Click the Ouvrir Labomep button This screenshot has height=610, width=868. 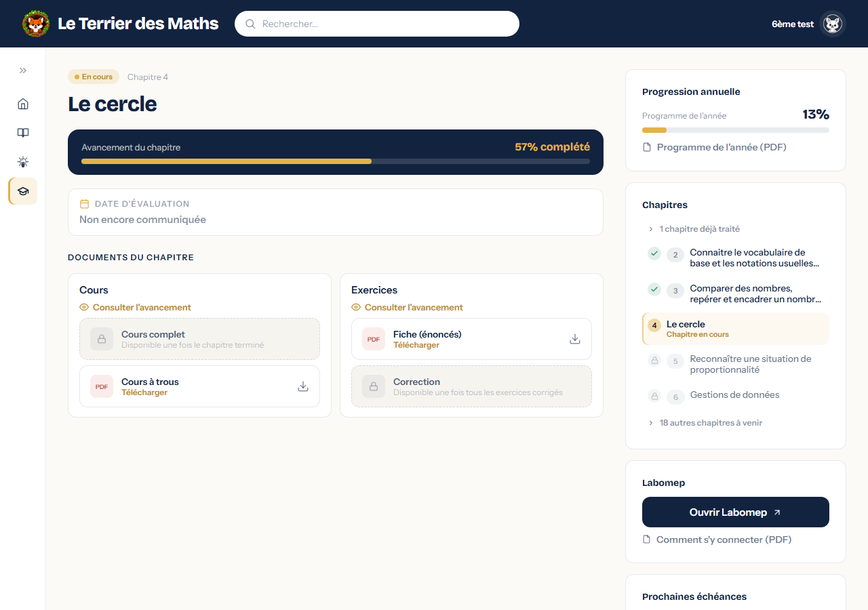point(736,512)
